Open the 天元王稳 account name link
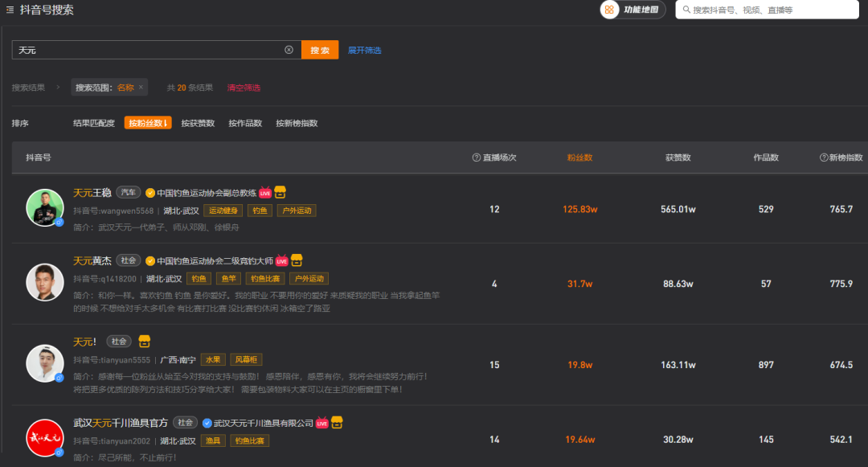 coord(92,193)
